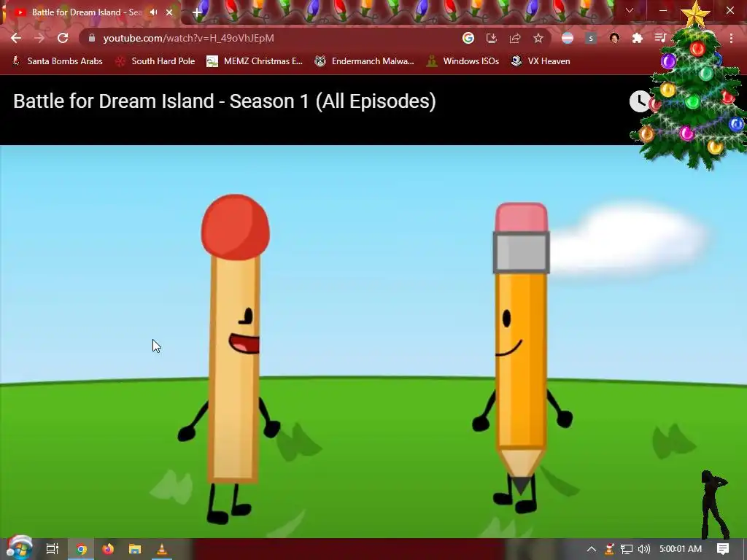Click the Watch Later clock icon
The width and height of the screenshot is (747, 560).
tap(640, 101)
